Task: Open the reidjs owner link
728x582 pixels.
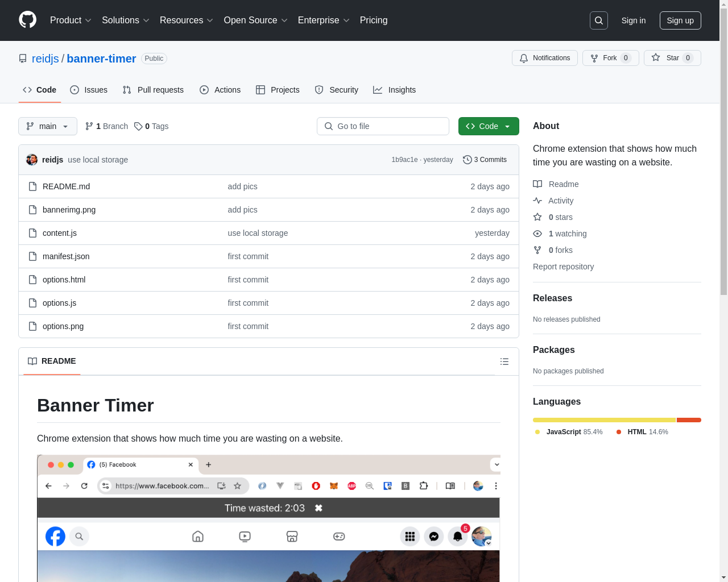Action: (x=45, y=59)
